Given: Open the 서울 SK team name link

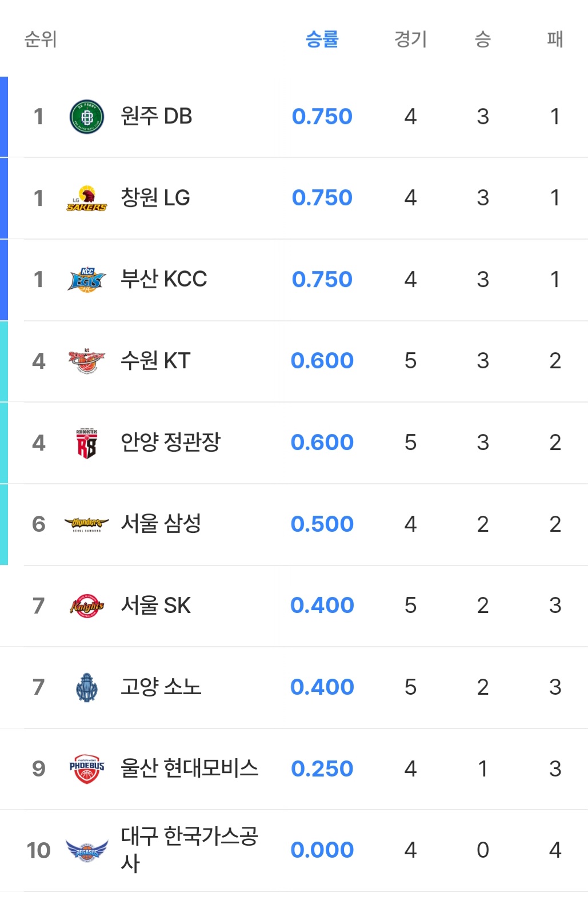Looking at the screenshot, I should tap(155, 605).
